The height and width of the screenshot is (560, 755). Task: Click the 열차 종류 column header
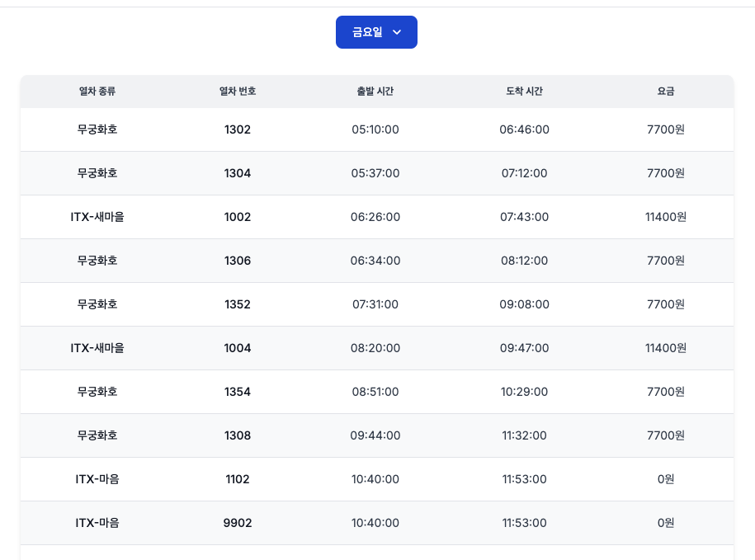click(x=97, y=92)
